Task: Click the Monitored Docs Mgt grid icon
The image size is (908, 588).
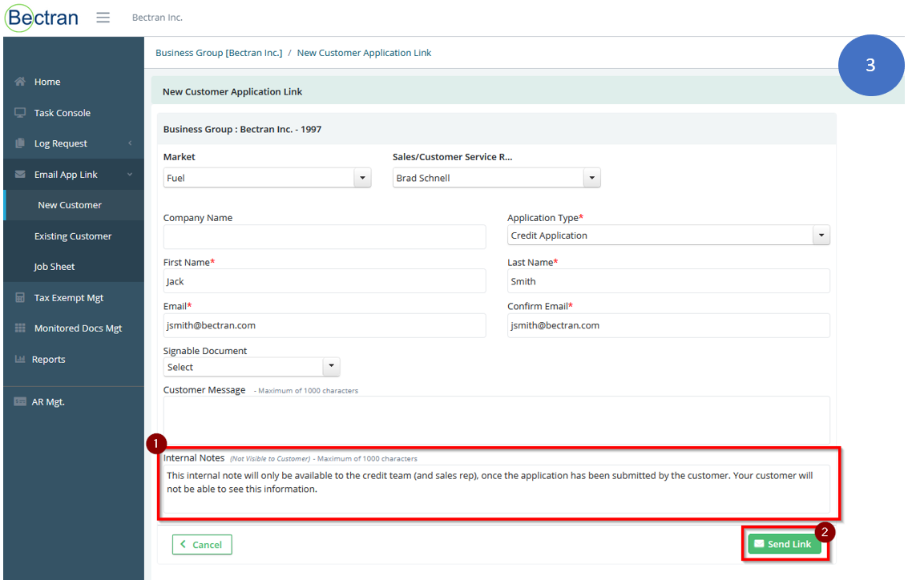Action: pyautogui.click(x=20, y=328)
